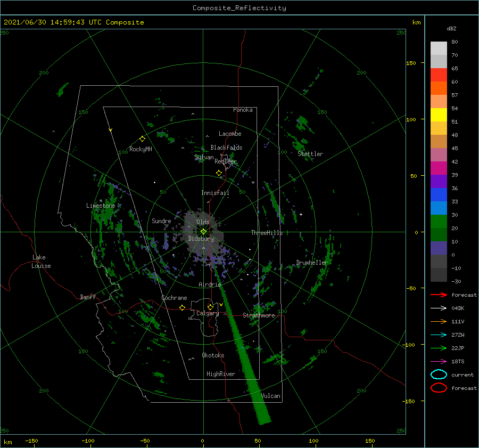Click the RedDeer city label

226,161
